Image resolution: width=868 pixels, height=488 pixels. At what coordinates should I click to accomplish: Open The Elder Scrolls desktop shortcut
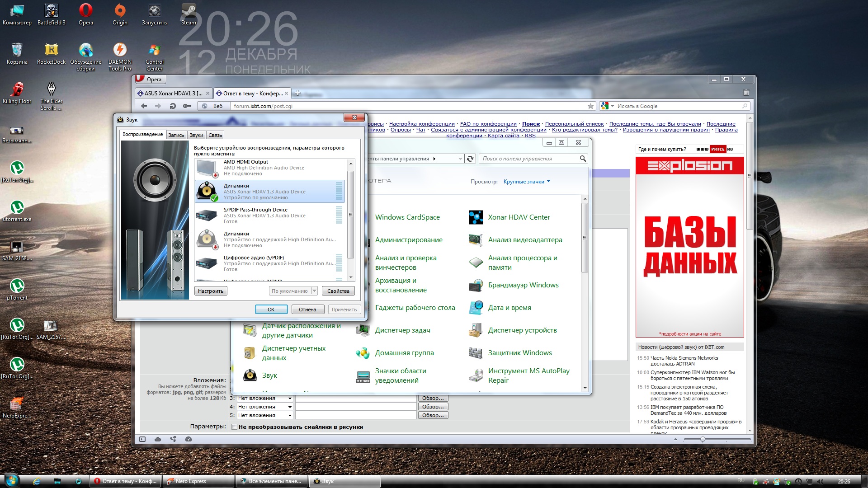pos(52,96)
